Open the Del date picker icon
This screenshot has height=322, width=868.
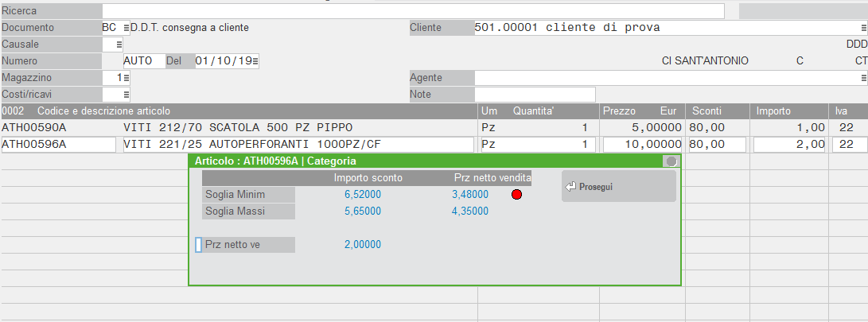pyautogui.click(x=255, y=61)
